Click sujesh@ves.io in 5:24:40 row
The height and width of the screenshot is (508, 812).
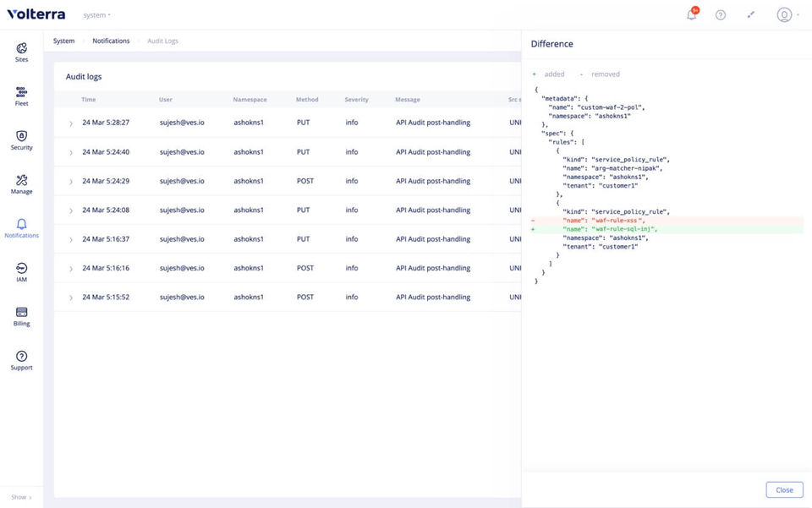[x=182, y=152]
